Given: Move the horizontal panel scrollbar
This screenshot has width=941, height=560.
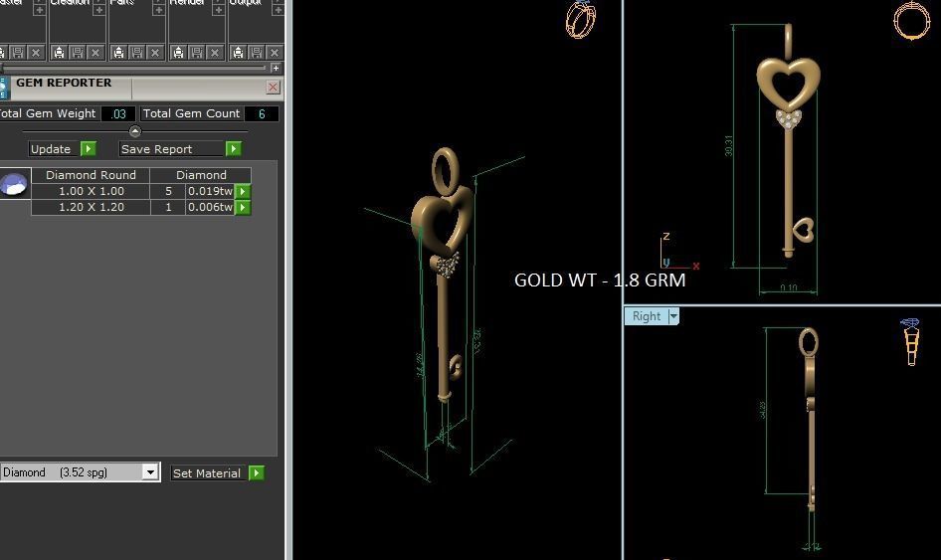Looking at the screenshot, I should 133,69.
